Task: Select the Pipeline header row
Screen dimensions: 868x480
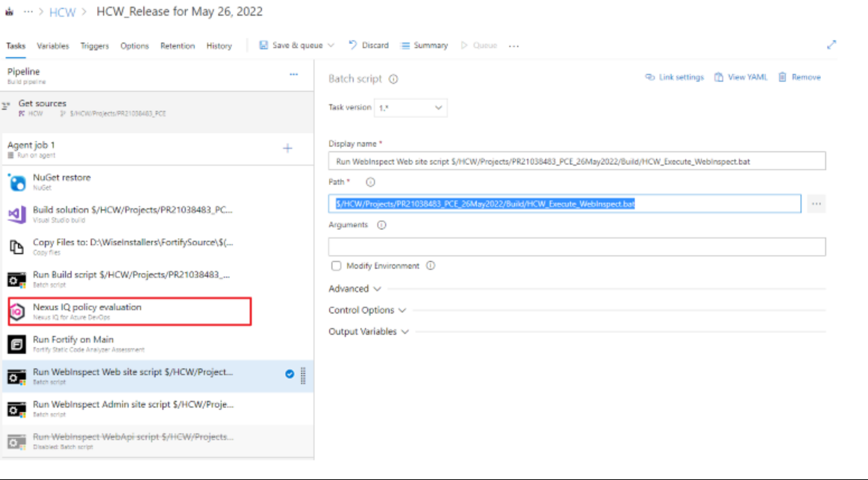Action: pyautogui.click(x=157, y=76)
